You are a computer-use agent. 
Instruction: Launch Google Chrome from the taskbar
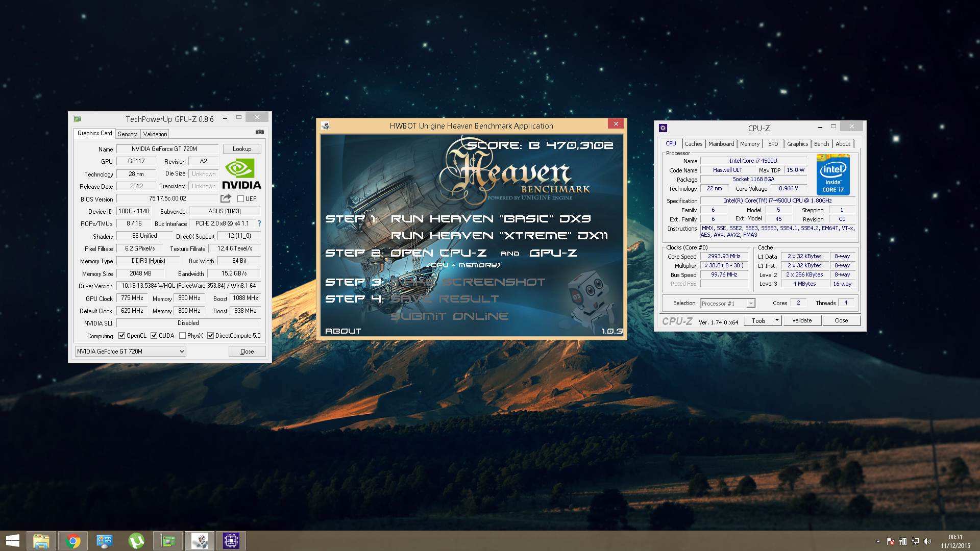(x=73, y=541)
